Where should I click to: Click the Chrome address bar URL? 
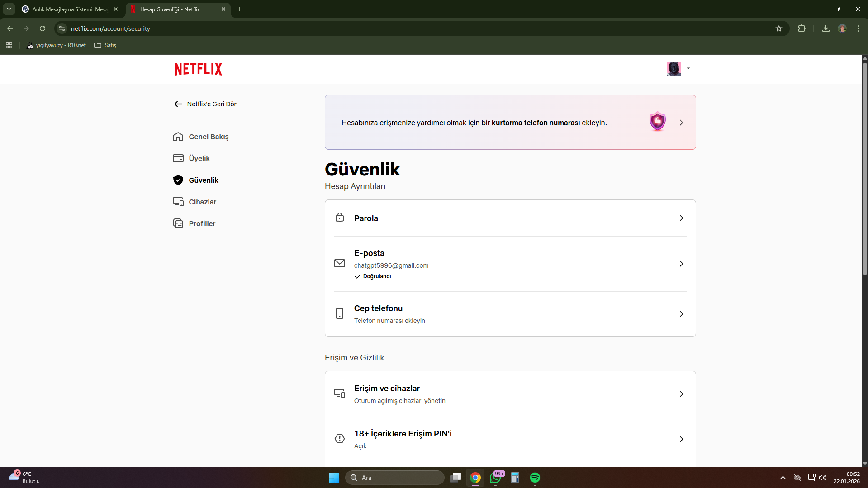click(x=110, y=28)
